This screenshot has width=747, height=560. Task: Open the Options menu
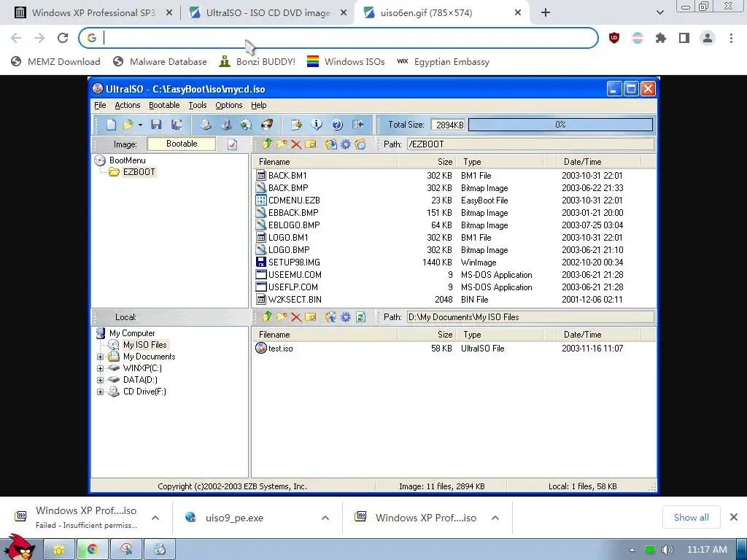click(228, 105)
